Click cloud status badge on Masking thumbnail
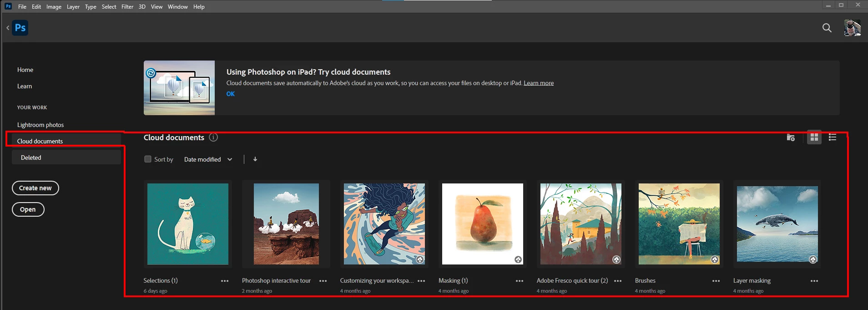The height and width of the screenshot is (310, 868). (x=518, y=259)
